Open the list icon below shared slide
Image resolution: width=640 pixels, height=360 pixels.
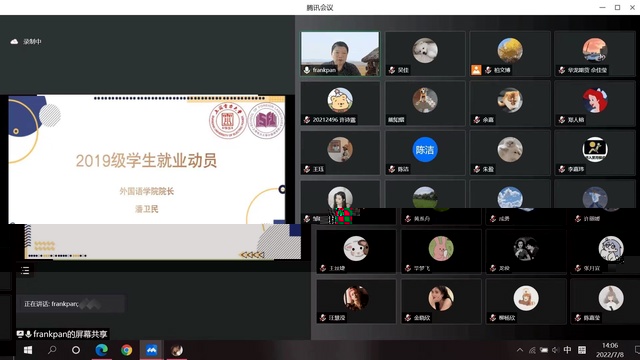click(x=25, y=270)
